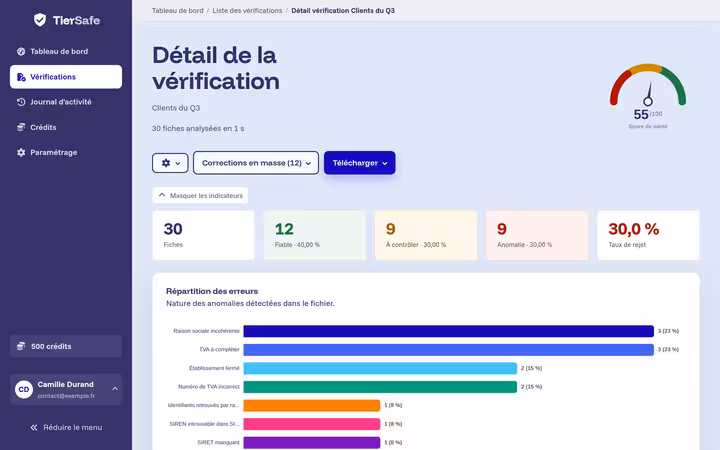The image size is (720, 450).
Task: Click the Journal d'activité history icon
Action: [x=21, y=102]
